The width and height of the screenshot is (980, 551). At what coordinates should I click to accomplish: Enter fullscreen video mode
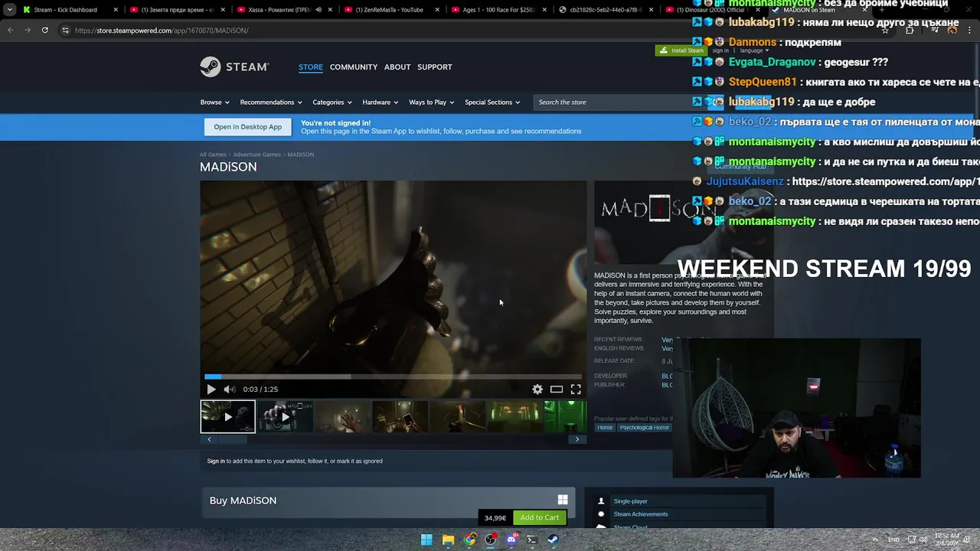[x=576, y=390]
